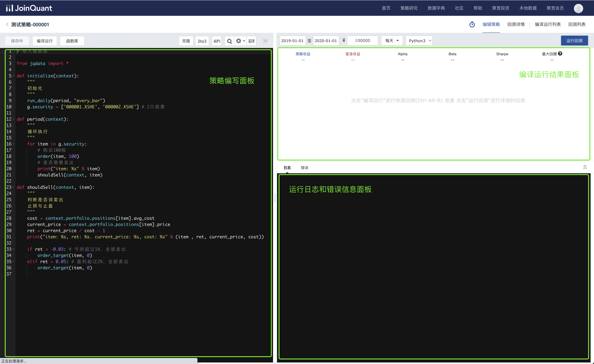
Task: Open the Python3 version dropdown
Action: click(419, 41)
